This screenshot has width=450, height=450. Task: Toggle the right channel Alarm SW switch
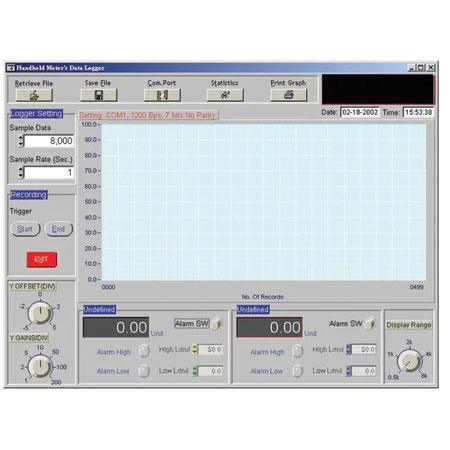point(370,323)
